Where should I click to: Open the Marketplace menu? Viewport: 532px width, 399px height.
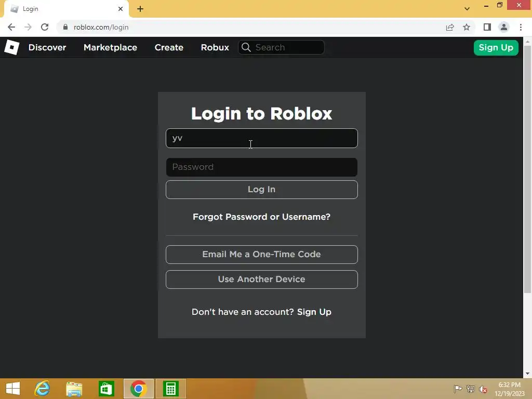(x=110, y=47)
